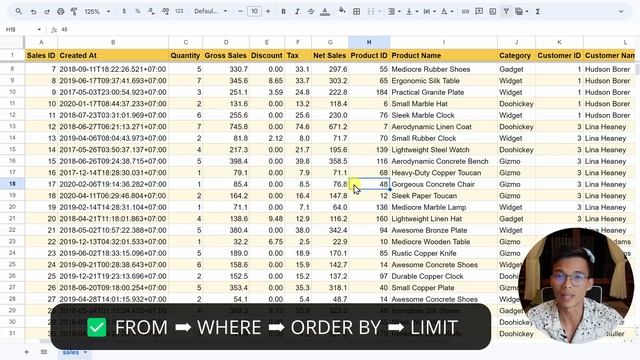Viewport: 640px width, 360px height.
Task: Undo the last action
Action: 33,11
